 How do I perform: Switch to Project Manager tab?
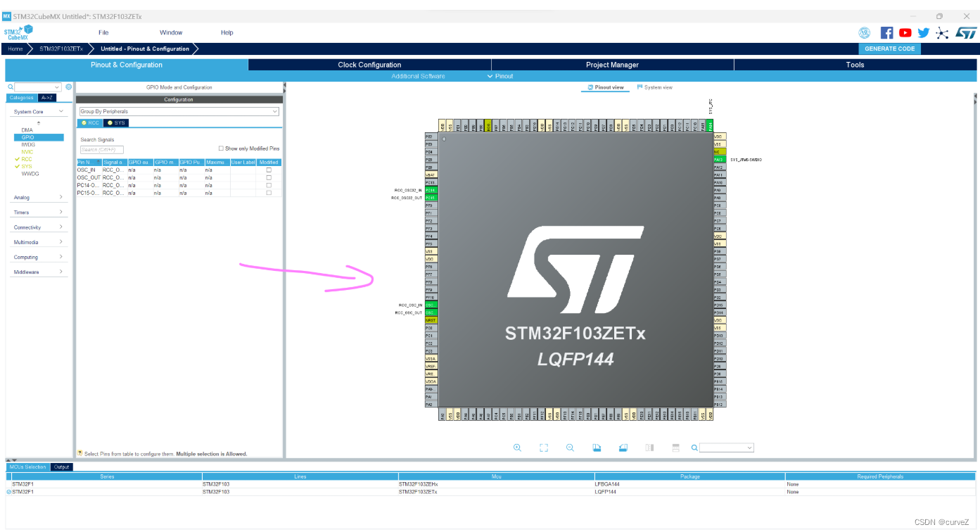[x=612, y=65]
